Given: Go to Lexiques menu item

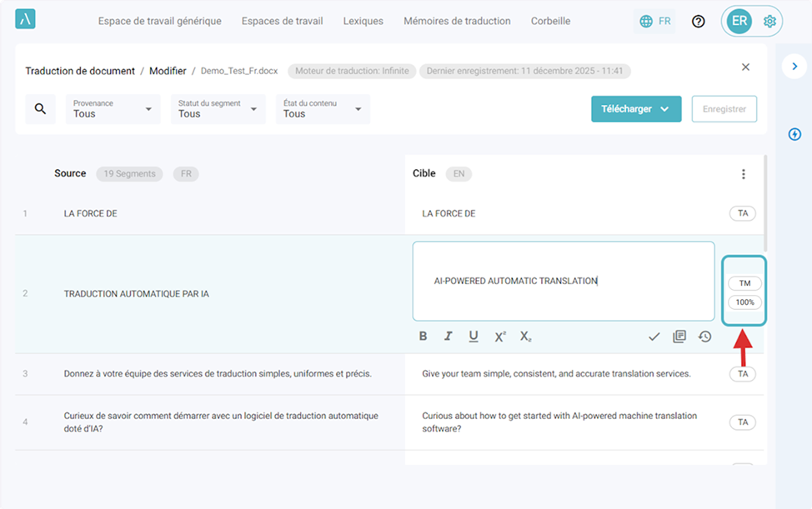Looking at the screenshot, I should (x=363, y=21).
